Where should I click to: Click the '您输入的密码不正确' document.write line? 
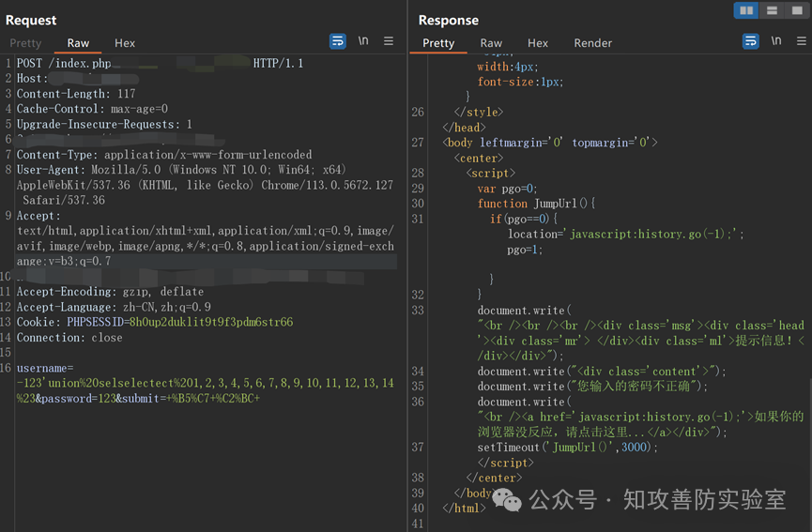592,387
